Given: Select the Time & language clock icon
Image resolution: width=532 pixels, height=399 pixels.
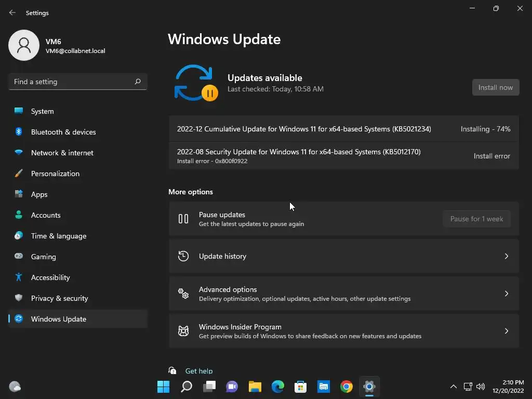Looking at the screenshot, I should tap(19, 235).
